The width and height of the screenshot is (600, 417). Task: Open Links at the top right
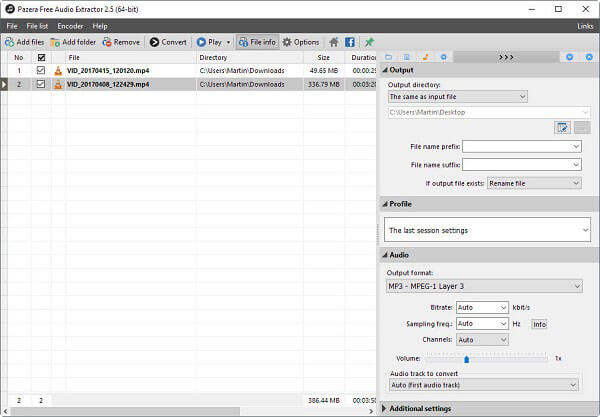click(585, 25)
